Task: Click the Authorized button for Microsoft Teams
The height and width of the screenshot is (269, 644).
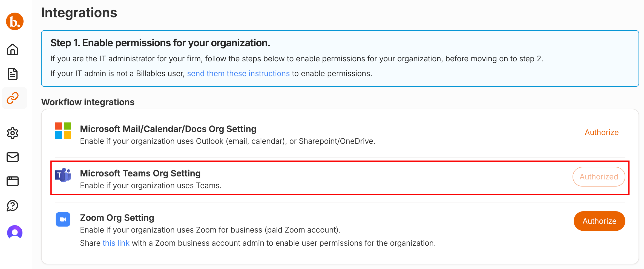Action: (x=599, y=177)
